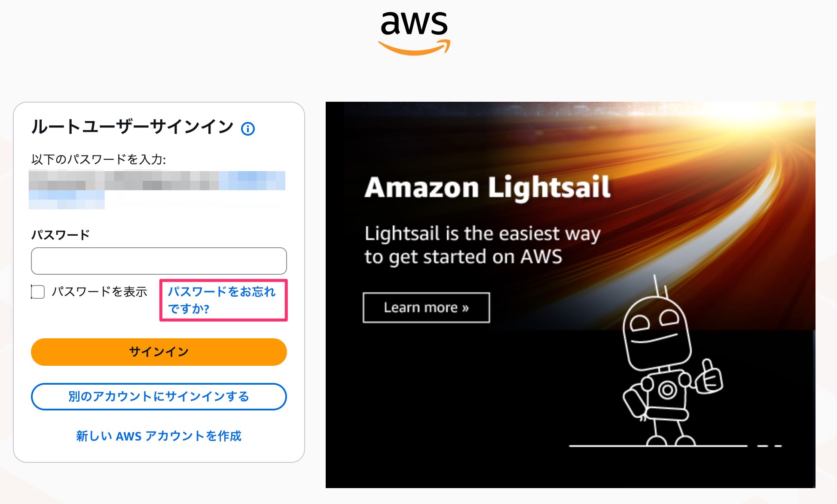Image resolution: width=837 pixels, height=504 pixels.
Task: Click the Lightsail is the easiest way text
Action: click(x=483, y=234)
